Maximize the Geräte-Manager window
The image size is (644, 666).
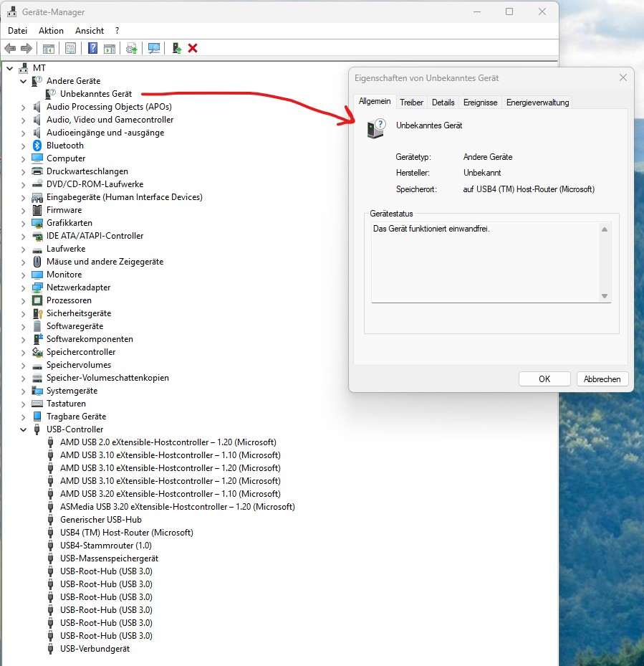[x=509, y=12]
